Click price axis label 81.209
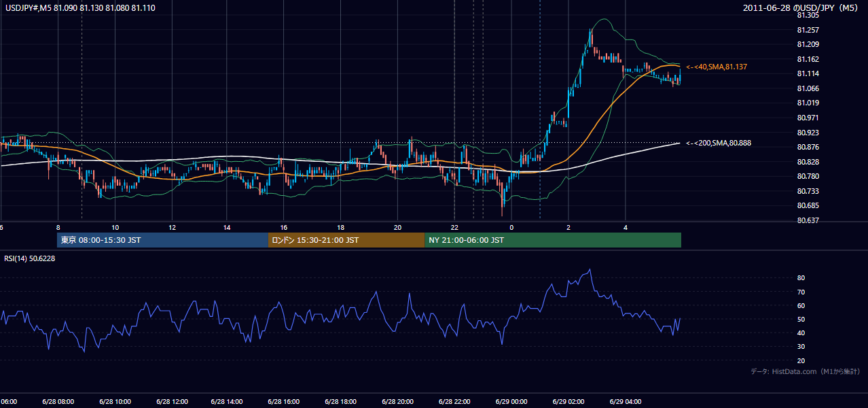The height and width of the screenshot is (408, 868). [808, 44]
